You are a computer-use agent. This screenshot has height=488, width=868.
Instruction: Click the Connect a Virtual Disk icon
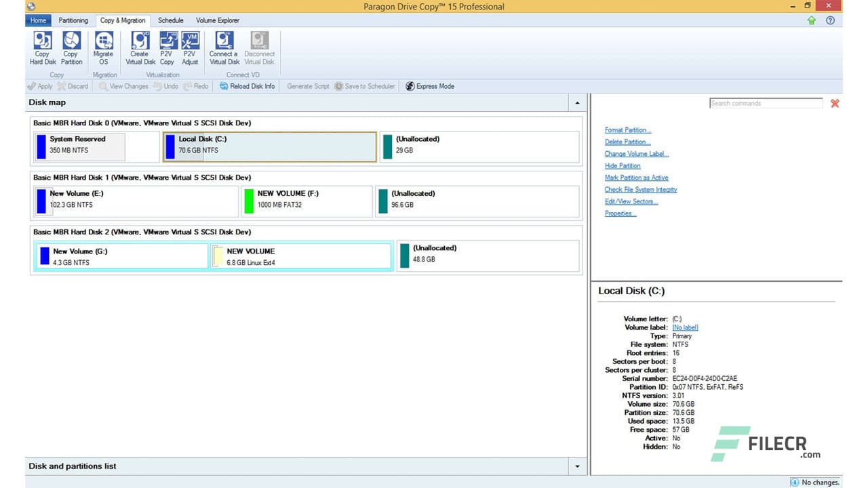pyautogui.click(x=223, y=47)
